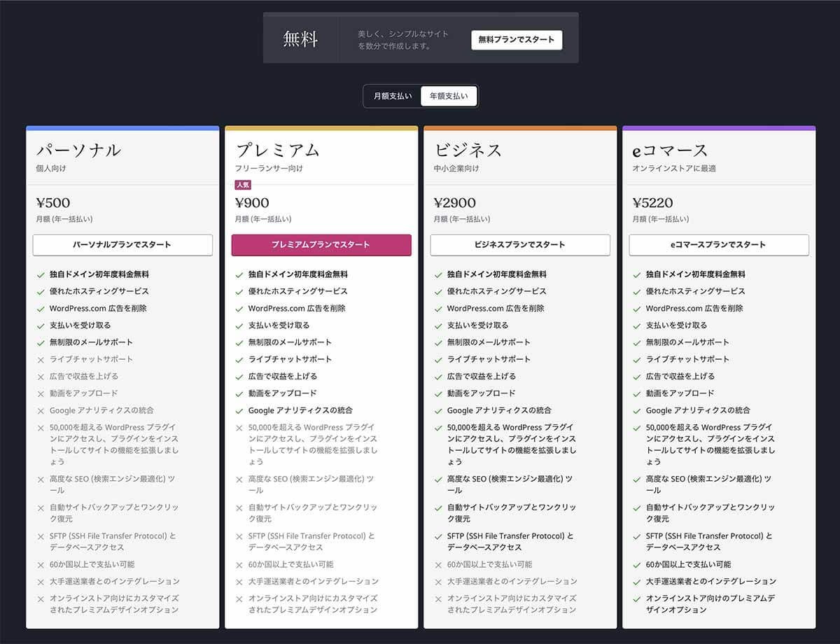The height and width of the screenshot is (644, 840).
Task: Click checkmark beside 60か国以上で支払い可能 in eコマース
Action: [x=637, y=565]
